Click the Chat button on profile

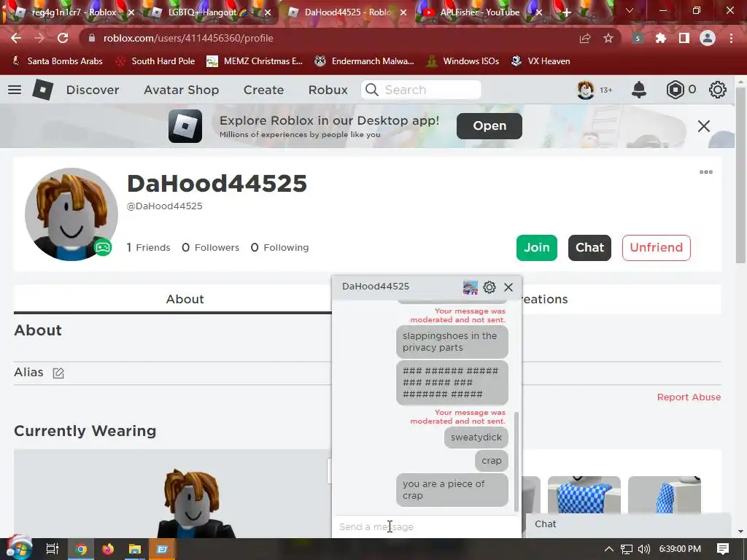pos(589,248)
